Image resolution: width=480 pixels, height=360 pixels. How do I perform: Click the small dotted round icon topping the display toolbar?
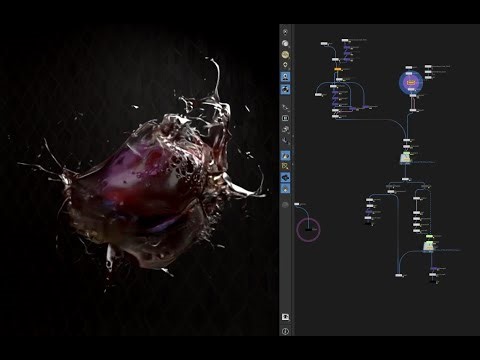(285, 32)
